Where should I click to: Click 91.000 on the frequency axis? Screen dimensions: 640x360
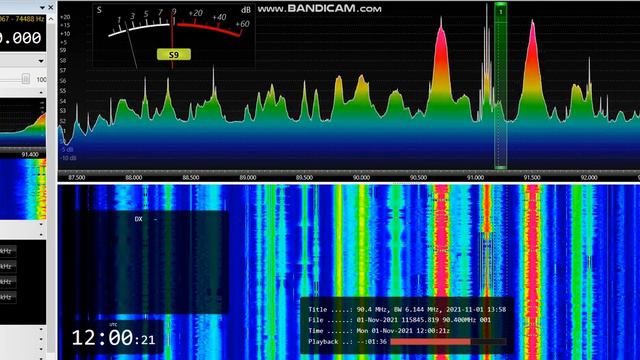pyautogui.click(x=475, y=178)
